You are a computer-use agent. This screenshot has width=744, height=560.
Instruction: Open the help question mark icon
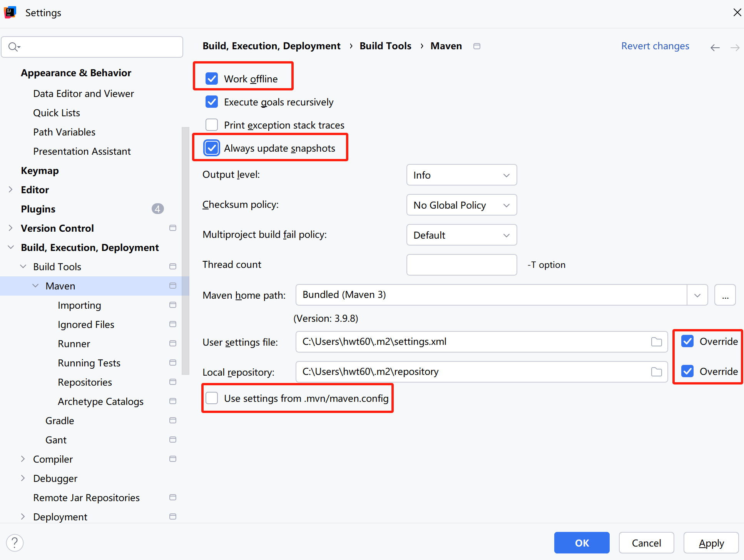[x=15, y=543]
